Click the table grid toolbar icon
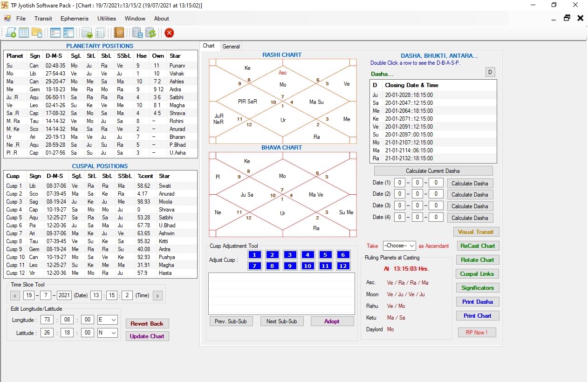 tap(24, 33)
